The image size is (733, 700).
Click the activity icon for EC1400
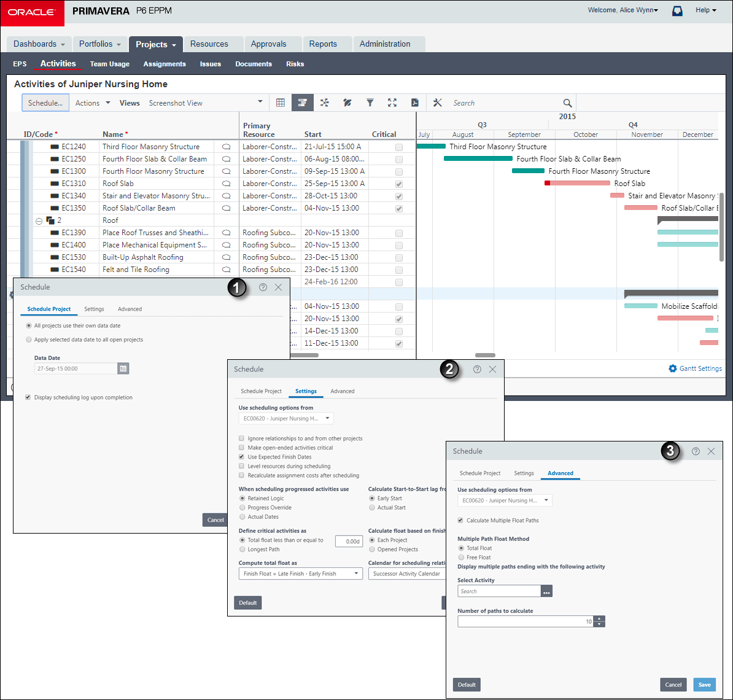[x=55, y=245]
